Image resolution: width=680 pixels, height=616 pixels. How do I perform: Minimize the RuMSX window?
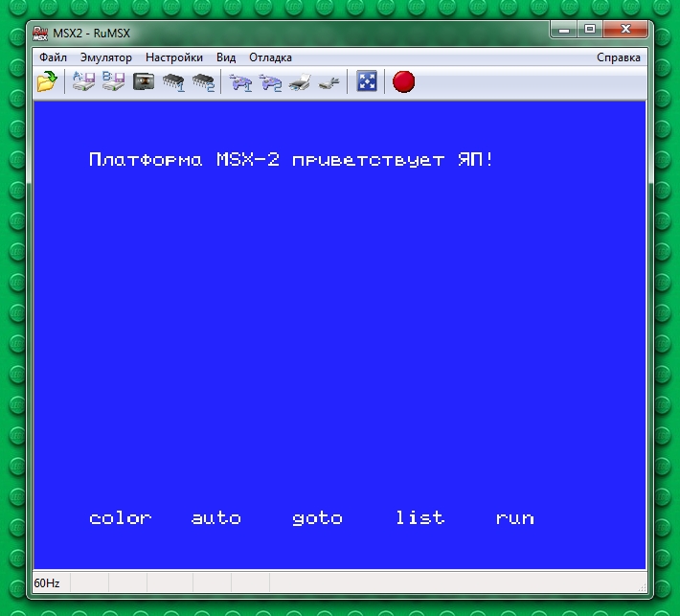[x=564, y=30]
